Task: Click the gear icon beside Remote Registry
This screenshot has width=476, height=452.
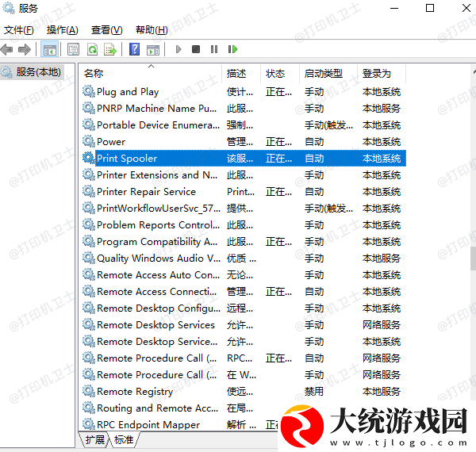Action: [89, 391]
